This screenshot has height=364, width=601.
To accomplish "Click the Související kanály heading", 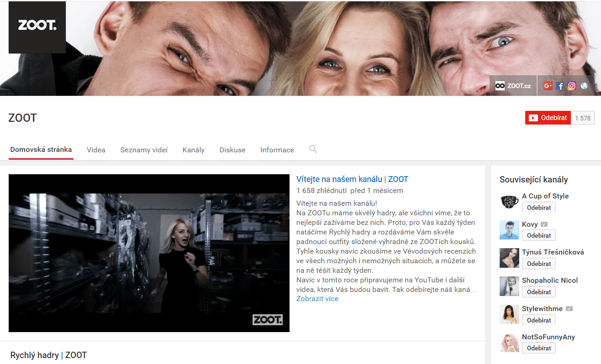I will coord(534,180).
